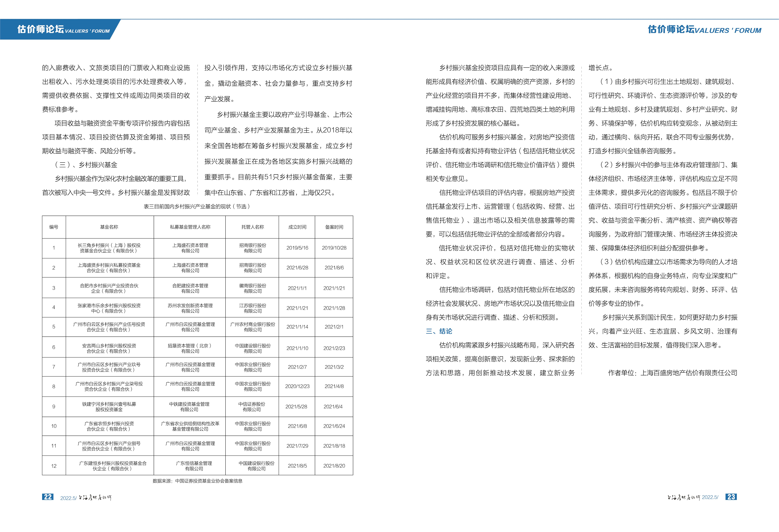The height and width of the screenshot is (532, 779).
Task: Select fund name 长三角乡村振兴（上海）股权投资基金合伙企业
Action: point(109,248)
